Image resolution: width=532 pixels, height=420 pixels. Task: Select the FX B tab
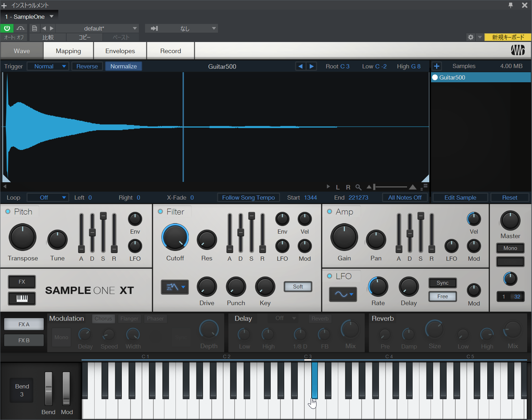coord(24,340)
